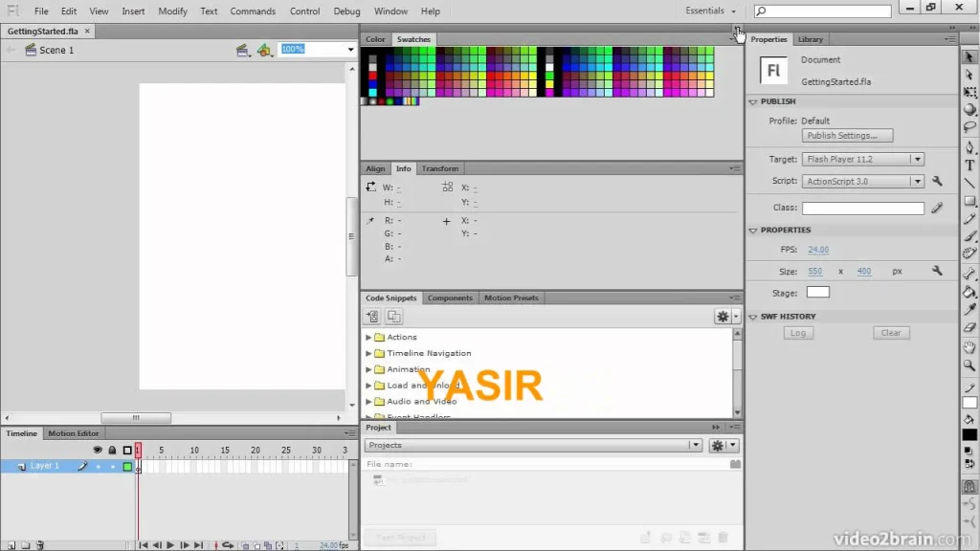Collapse the PUBLISH section
Image resolution: width=980 pixels, height=551 pixels.
coord(753,101)
